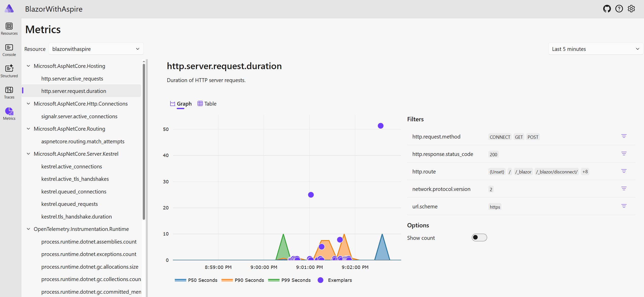
Task: Switch to the Table tab
Action: 207,104
